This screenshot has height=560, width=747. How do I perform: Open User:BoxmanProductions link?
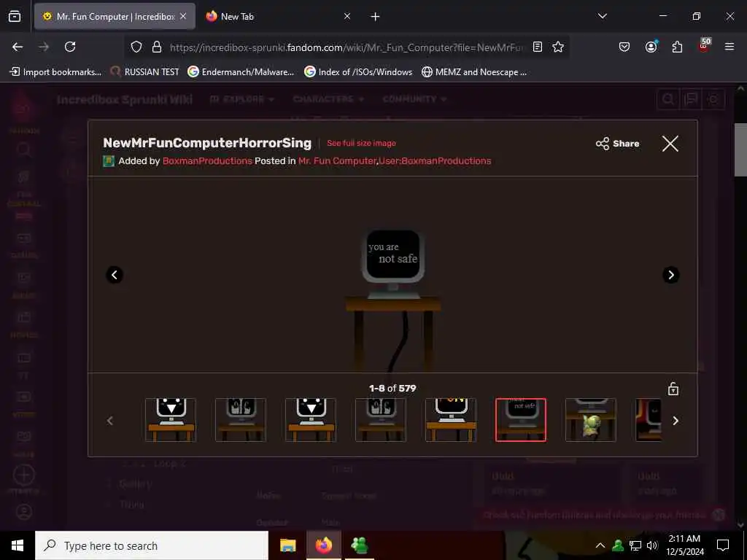pos(435,161)
